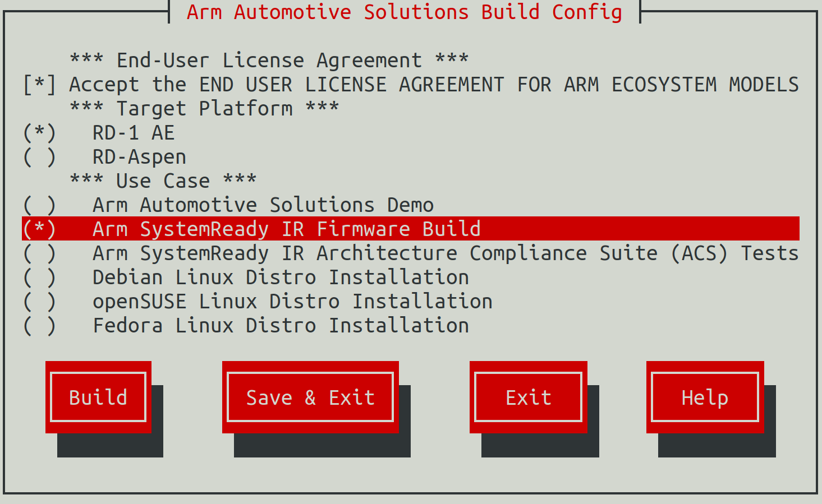The width and height of the screenshot is (822, 504).
Task: Click the Build button
Action: point(98,397)
